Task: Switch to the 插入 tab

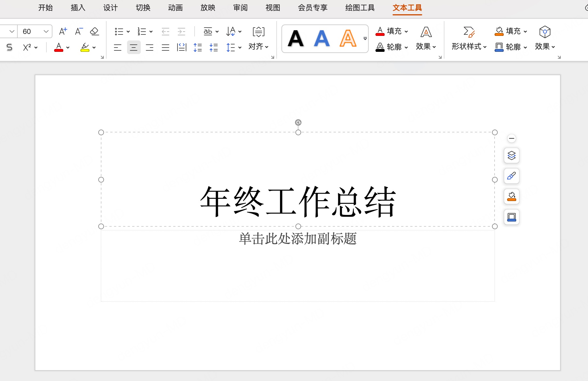Action: (x=78, y=8)
